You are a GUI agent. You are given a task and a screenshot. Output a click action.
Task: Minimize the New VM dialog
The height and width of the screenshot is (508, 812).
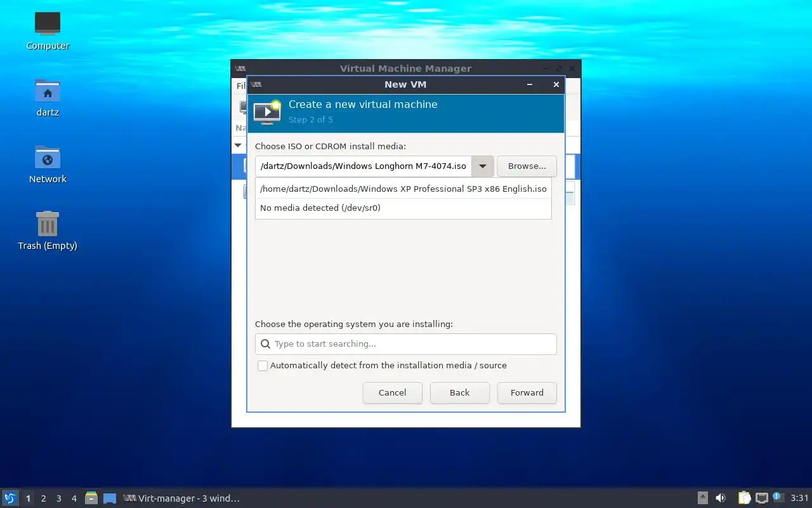point(530,84)
